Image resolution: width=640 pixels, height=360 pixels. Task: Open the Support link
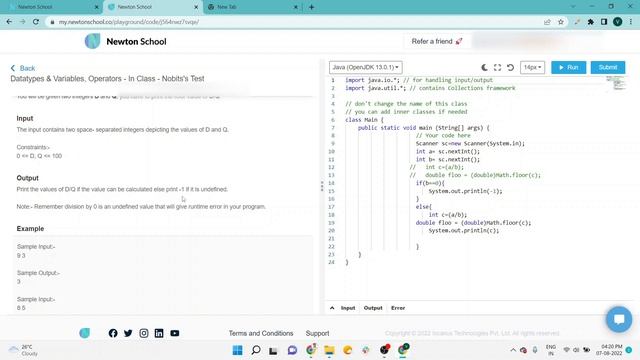(x=317, y=333)
